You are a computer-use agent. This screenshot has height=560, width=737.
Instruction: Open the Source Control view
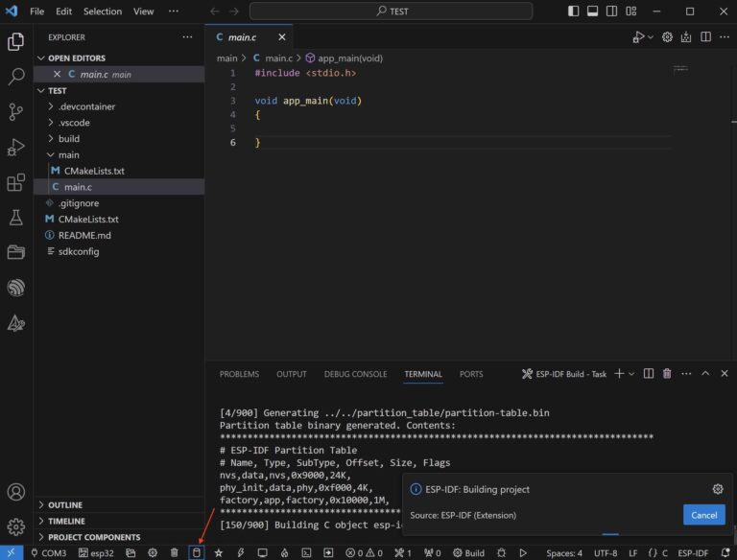pyautogui.click(x=15, y=112)
